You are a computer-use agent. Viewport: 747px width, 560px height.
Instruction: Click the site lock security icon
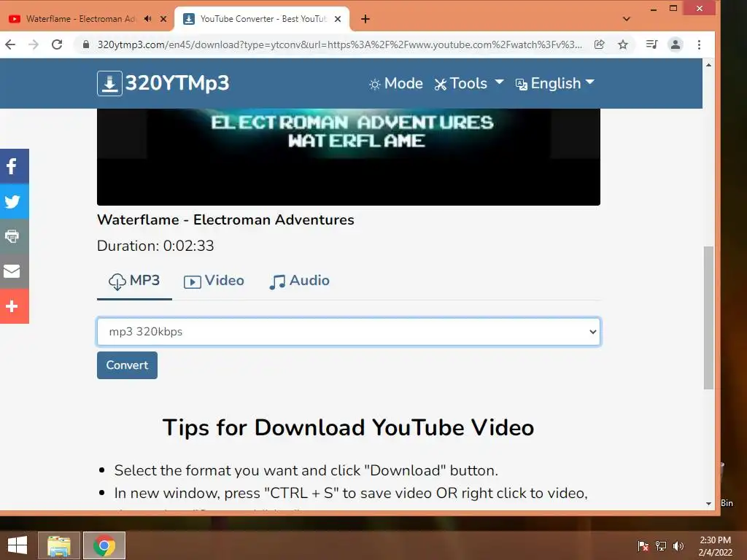pos(86,44)
